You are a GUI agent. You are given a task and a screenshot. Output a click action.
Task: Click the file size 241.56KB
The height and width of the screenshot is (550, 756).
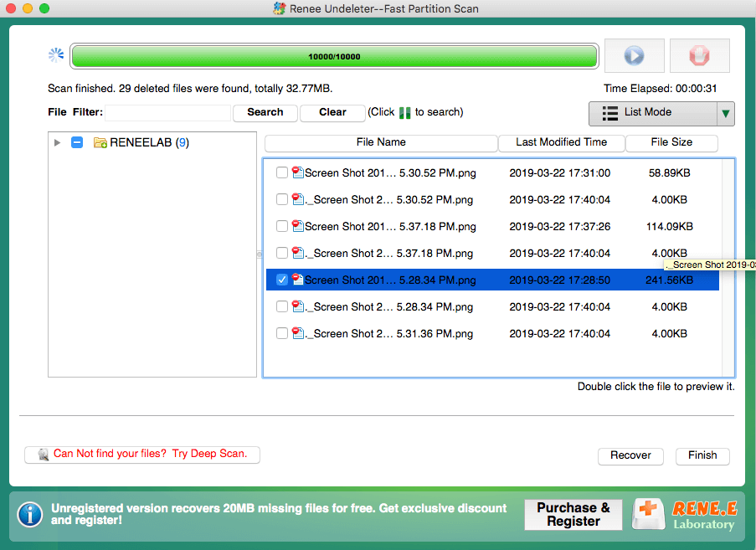click(669, 280)
